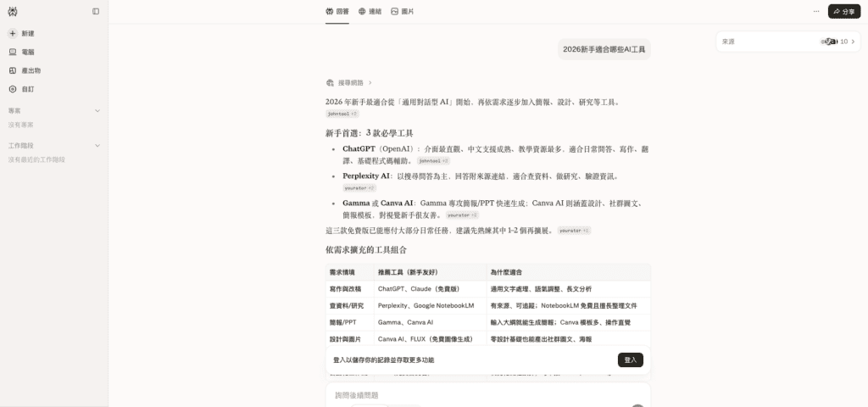
Task: Click the globe icon beside 搜尋網路
Action: [330, 82]
